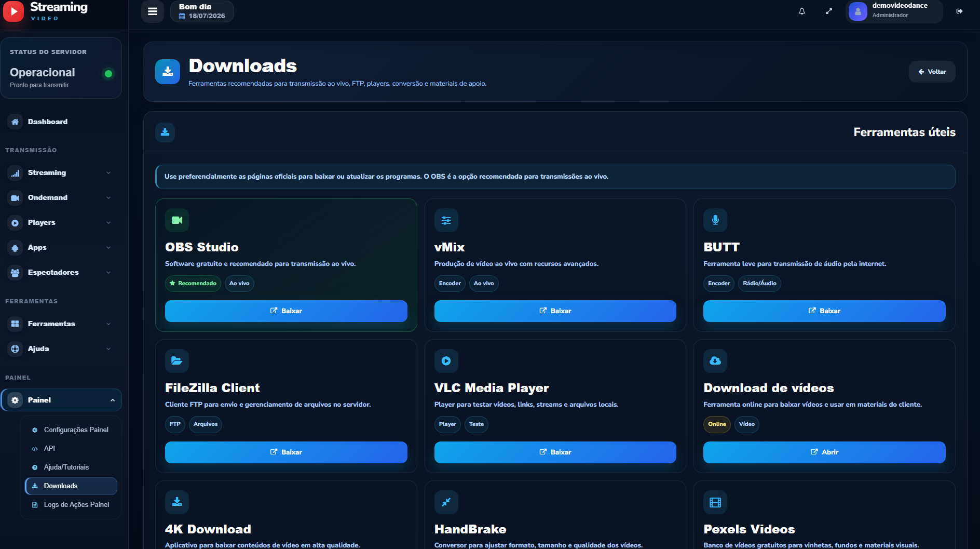This screenshot has width=980, height=549.
Task: Open the notifications bell
Action: [x=802, y=11]
